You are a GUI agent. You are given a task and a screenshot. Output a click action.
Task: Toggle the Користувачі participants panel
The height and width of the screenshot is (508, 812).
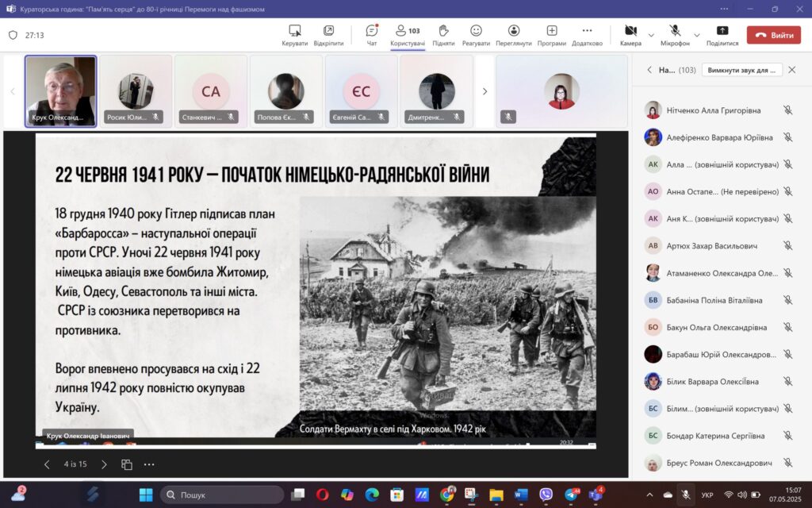click(408, 35)
